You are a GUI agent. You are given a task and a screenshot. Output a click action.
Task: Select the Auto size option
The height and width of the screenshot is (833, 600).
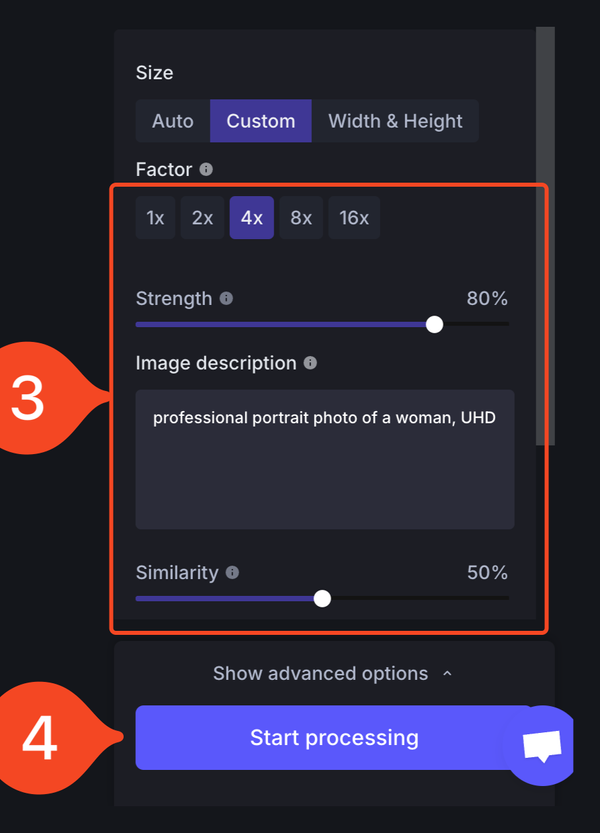pyautogui.click(x=173, y=121)
